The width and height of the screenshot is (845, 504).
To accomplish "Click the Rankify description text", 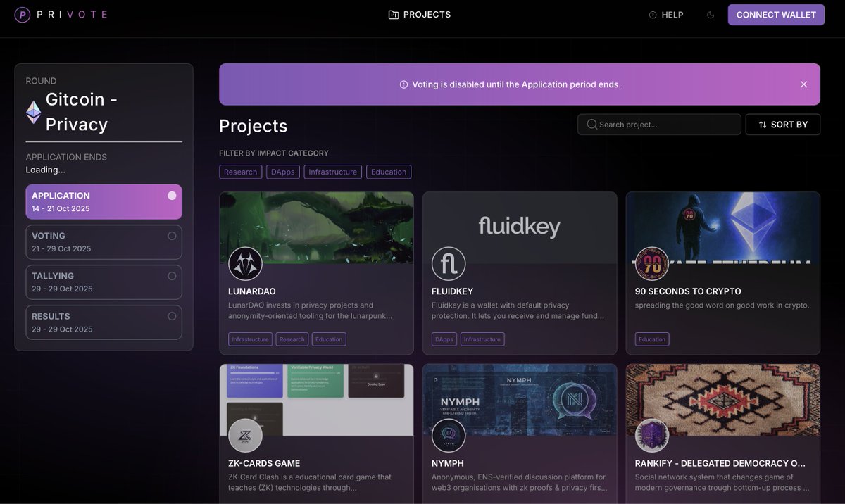I will tap(722, 482).
